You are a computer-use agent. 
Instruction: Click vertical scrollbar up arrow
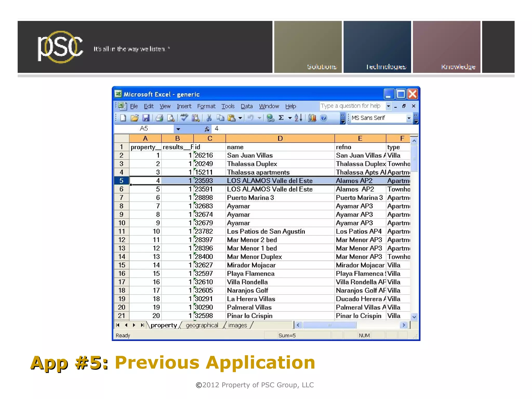[414, 141]
